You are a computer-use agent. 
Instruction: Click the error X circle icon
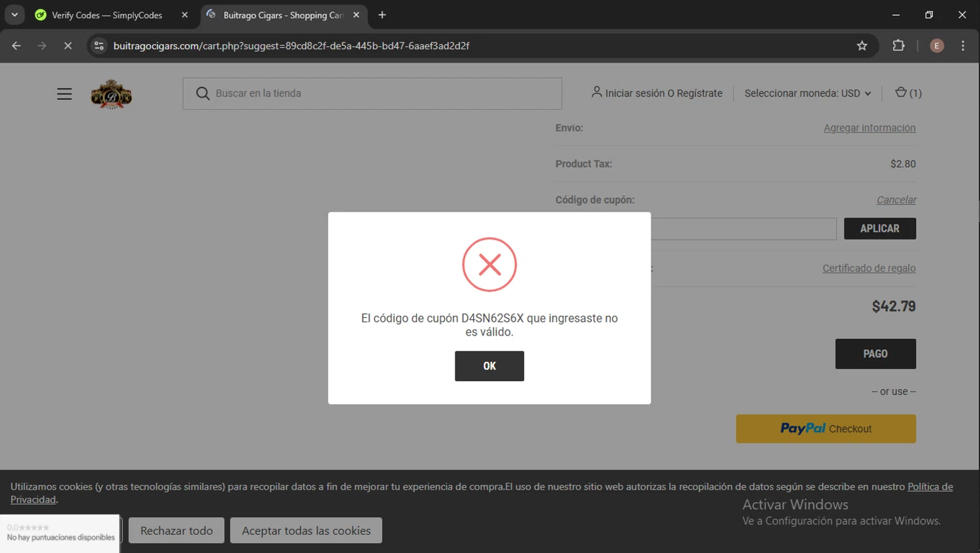[x=489, y=264]
